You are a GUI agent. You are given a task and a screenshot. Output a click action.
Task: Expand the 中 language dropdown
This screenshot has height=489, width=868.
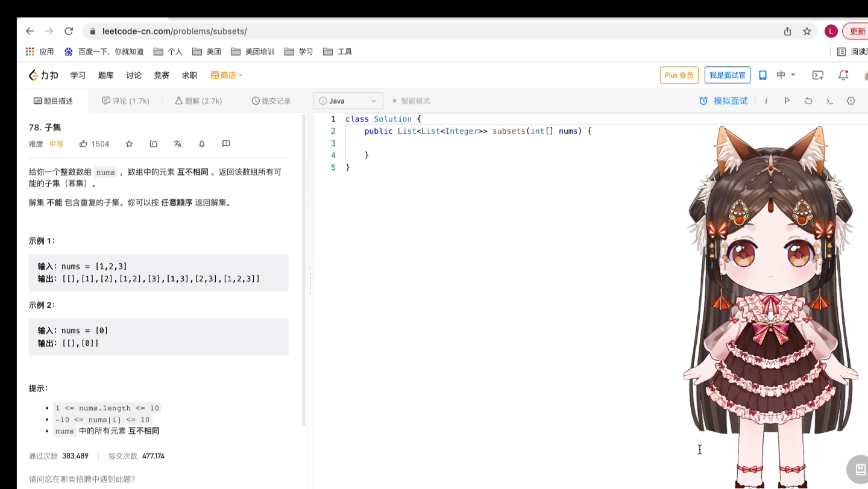point(786,75)
